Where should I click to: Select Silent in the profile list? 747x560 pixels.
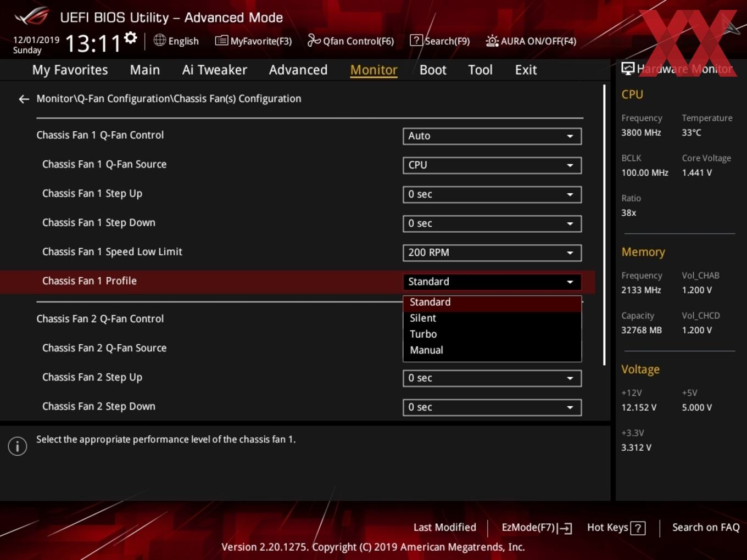click(x=492, y=318)
